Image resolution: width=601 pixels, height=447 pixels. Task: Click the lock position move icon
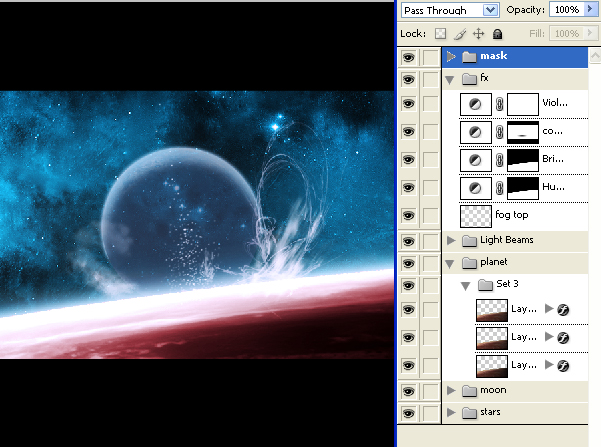[478, 34]
